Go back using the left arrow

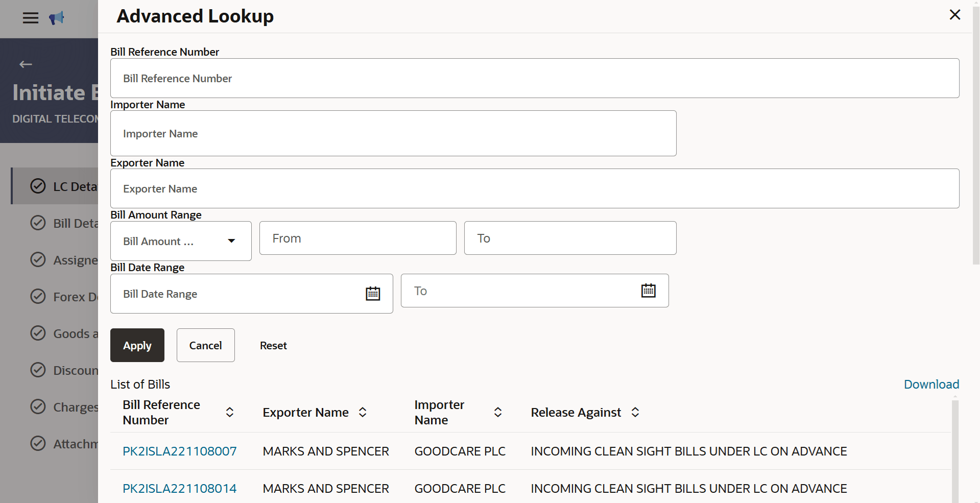(x=26, y=64)
